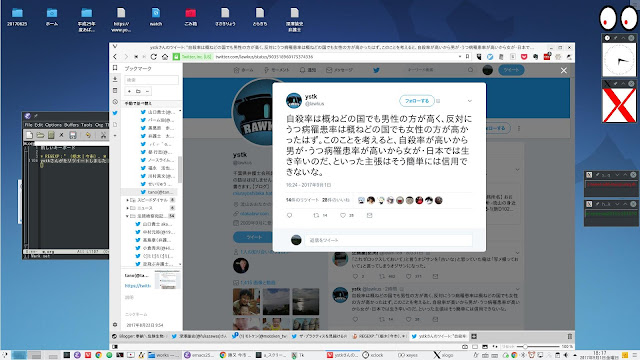Open the ごみ箱 trash desktop icon

pos(191,17)
